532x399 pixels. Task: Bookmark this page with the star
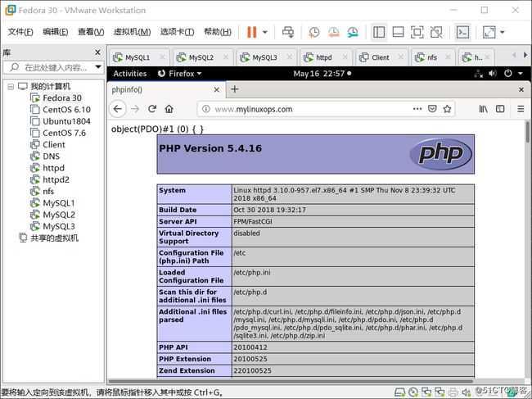point(447,109)
